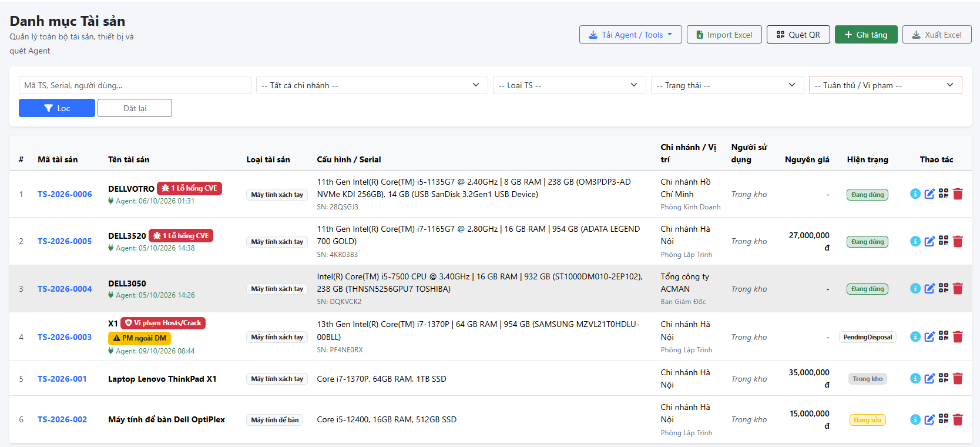The height and width of the screenshot is (447, 980).
Task: Click the 'Vi phạm Hosts/Crack' badge on X1
Action: click(x=163, y=323)
